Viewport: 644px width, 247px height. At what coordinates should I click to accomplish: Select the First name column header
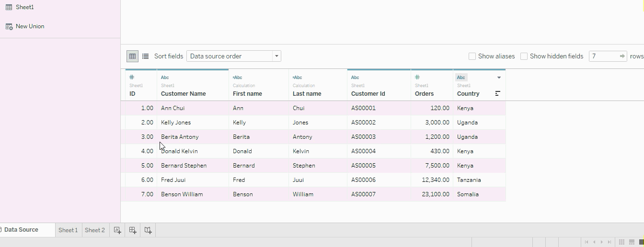[x=247, y=94]
